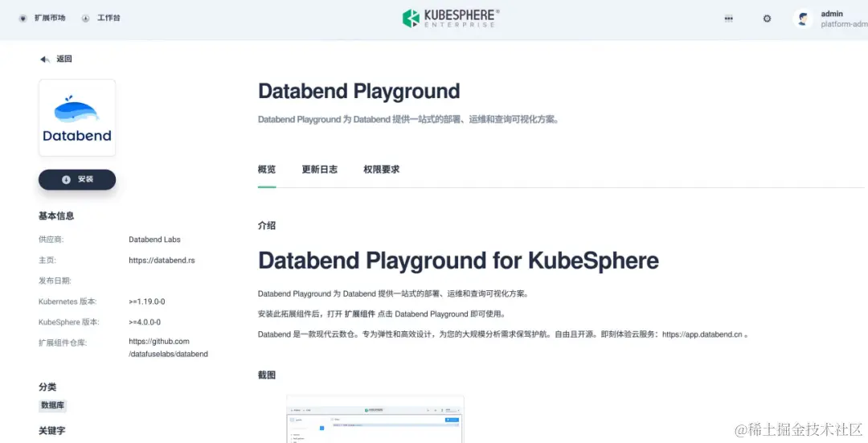Open the https://databend.rs homepage link
The height and width of the screenshot is (443, 868).
162,260
